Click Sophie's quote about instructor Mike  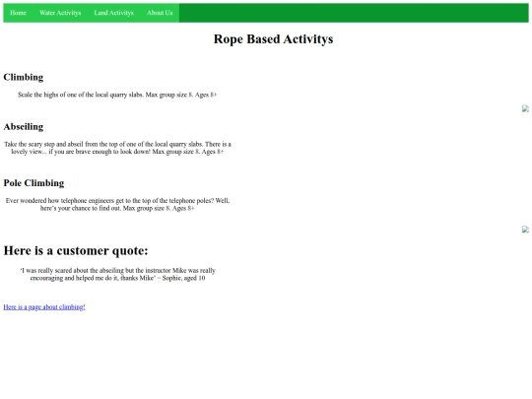point(117,274)
